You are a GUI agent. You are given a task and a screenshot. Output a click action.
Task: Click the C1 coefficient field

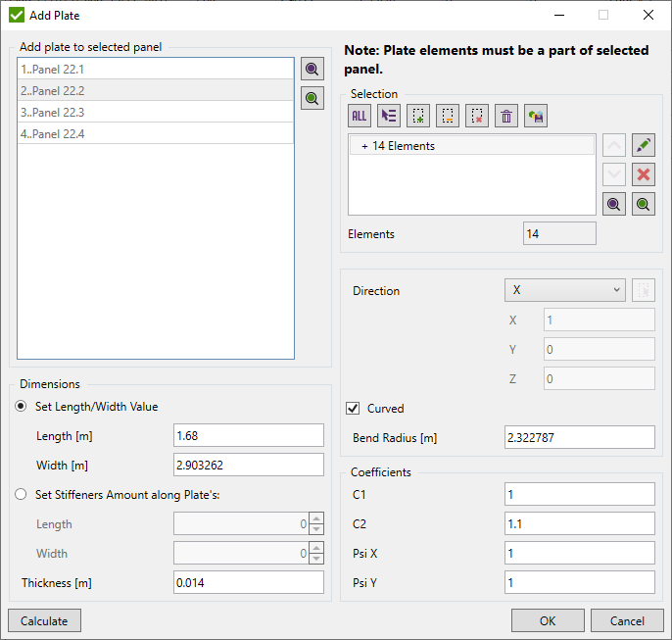tap(580, 494)
